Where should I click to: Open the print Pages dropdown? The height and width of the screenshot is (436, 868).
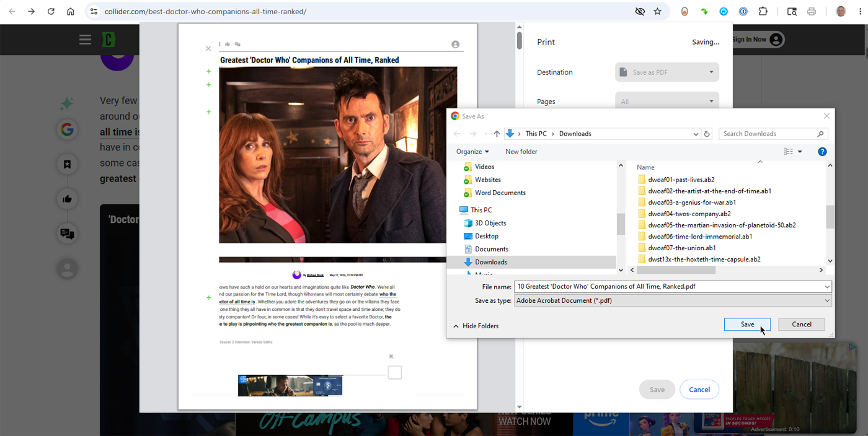(667, 102)
